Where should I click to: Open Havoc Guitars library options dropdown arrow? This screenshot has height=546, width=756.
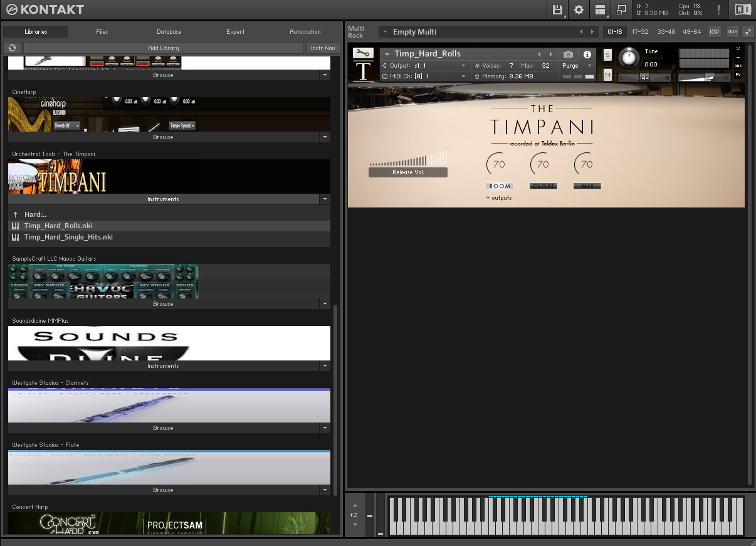click(x=325, y=304)
